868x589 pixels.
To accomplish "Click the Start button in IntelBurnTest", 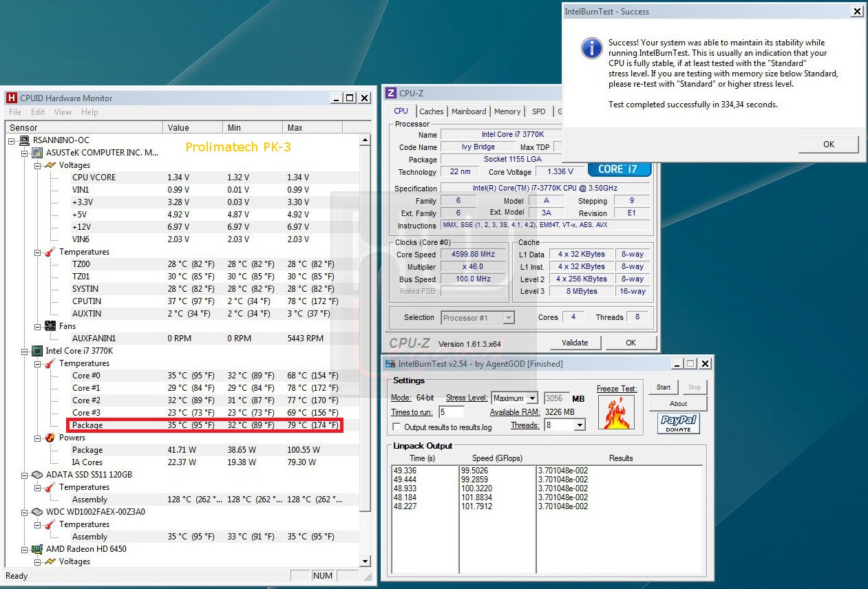I will [664, 387].
